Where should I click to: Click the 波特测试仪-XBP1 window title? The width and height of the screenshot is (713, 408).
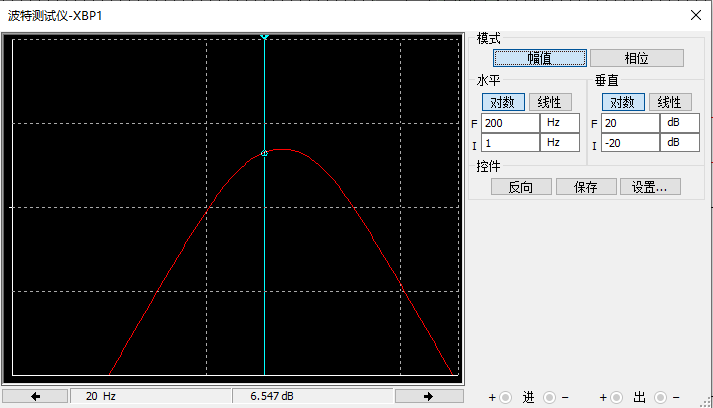(x=55, y=15)
